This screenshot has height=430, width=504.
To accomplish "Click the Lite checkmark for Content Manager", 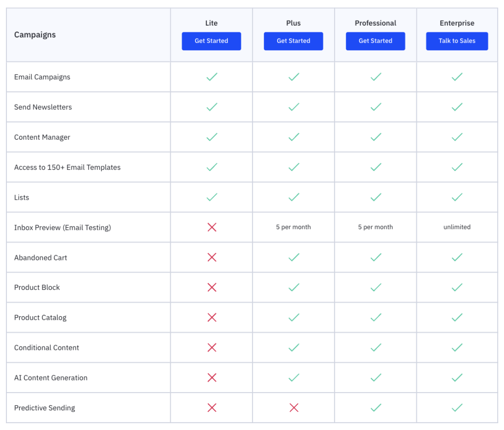I will pos(212,137).
